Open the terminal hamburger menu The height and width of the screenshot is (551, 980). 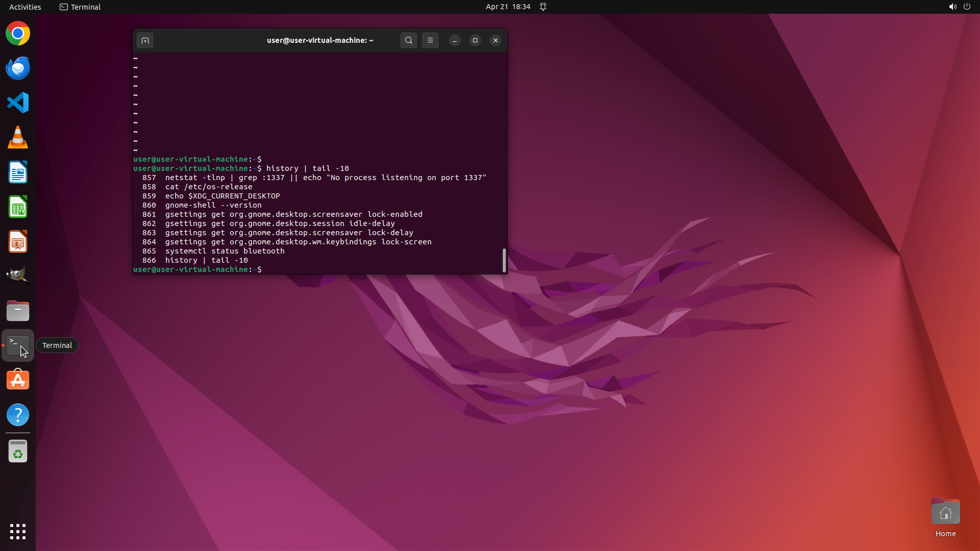pos(430,40)
